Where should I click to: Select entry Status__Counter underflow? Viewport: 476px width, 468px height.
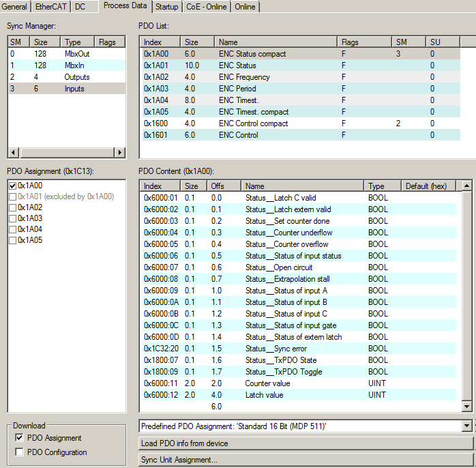pos(299,233)
